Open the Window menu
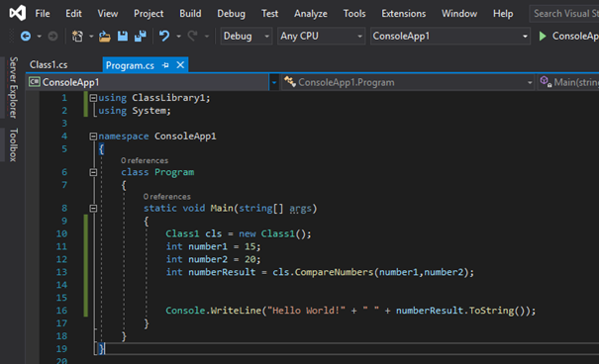This screenshot has height=364, width=599. coord(459,14)
